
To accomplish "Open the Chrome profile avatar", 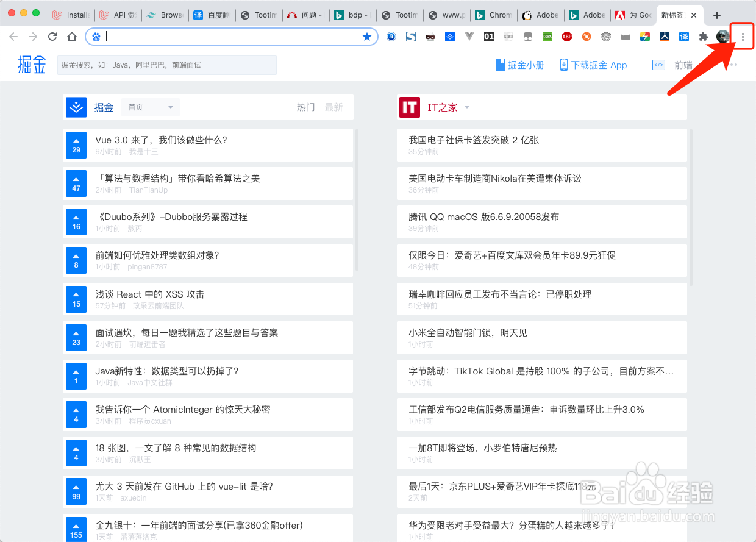I will [x=723, y=37].
